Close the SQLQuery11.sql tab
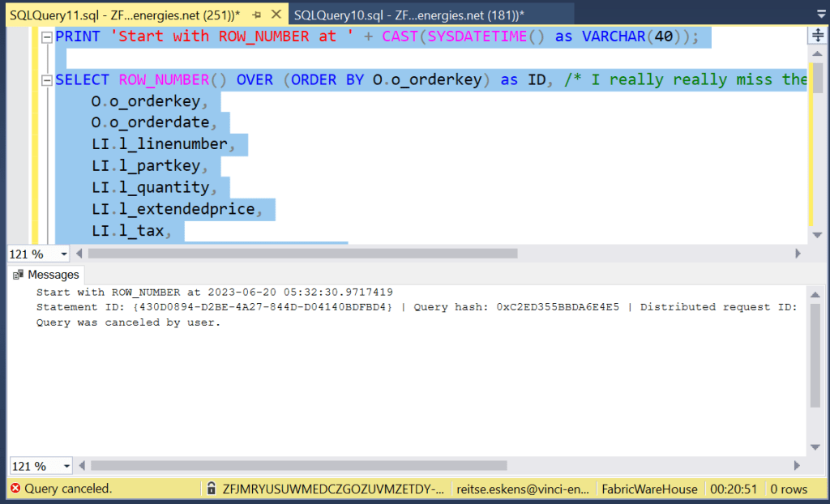The width and height of the screenshot is (830, 504). coord(276,14)
